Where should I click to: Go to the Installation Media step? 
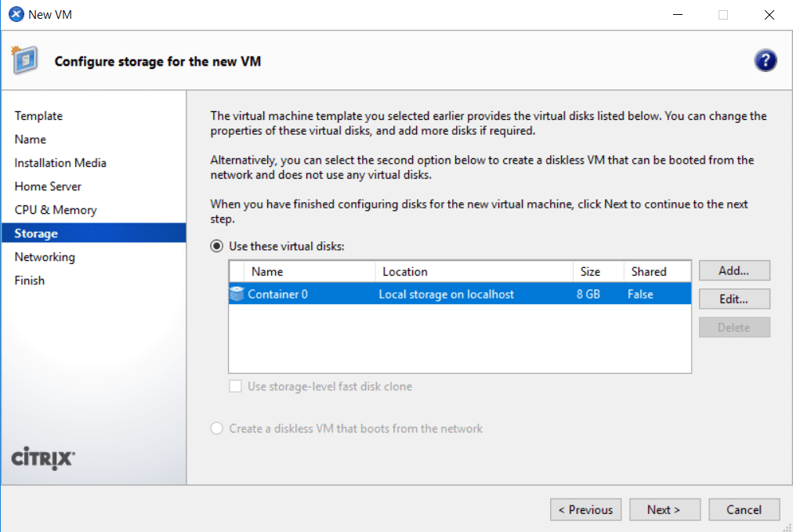60,162
